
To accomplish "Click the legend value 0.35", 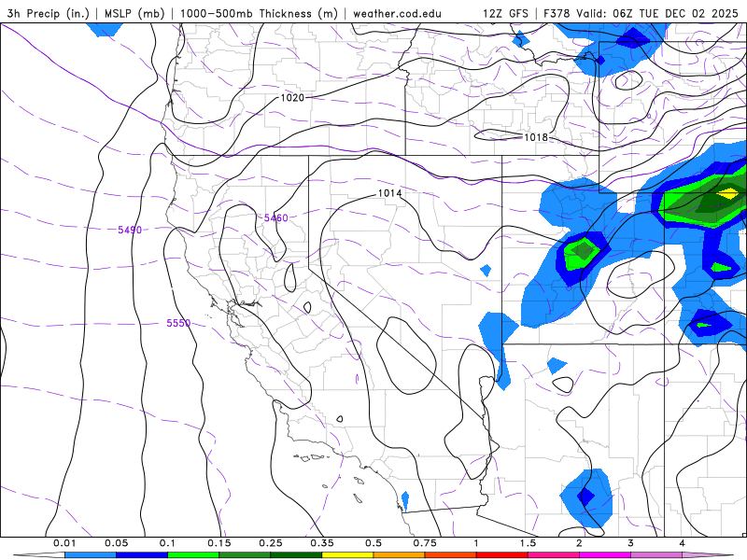I will point(322,543).
